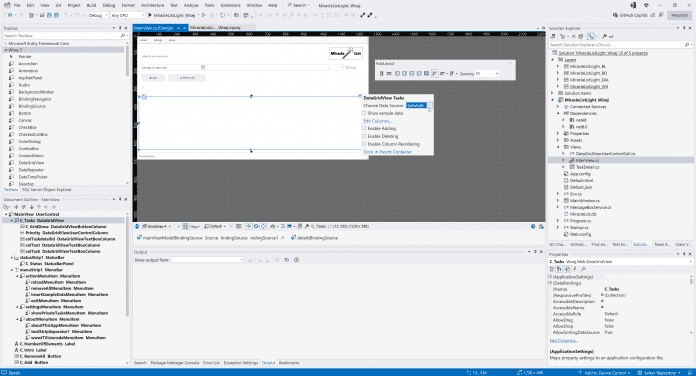
Task: Toggle Enable Adding checkbox
Action: click(364, 128)
